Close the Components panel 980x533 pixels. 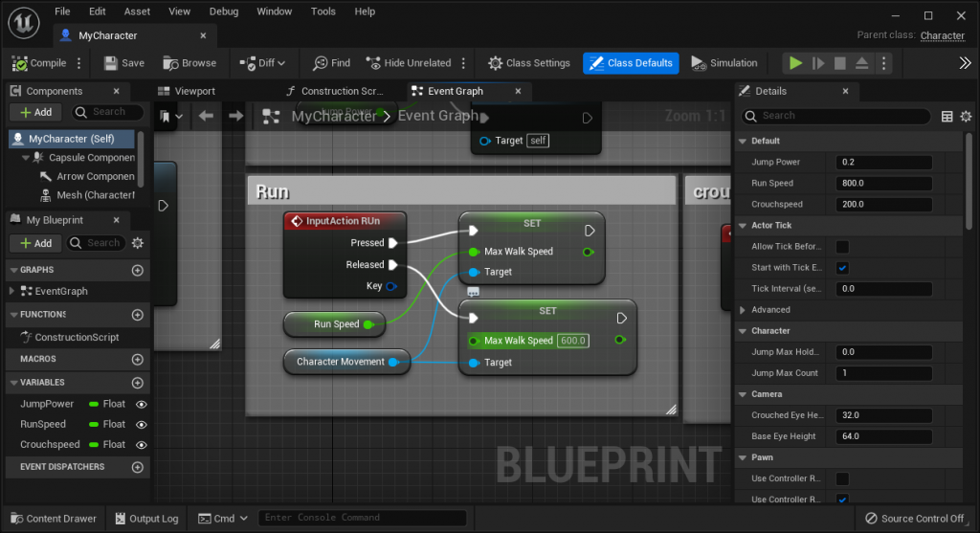click(x=116, y=91)
